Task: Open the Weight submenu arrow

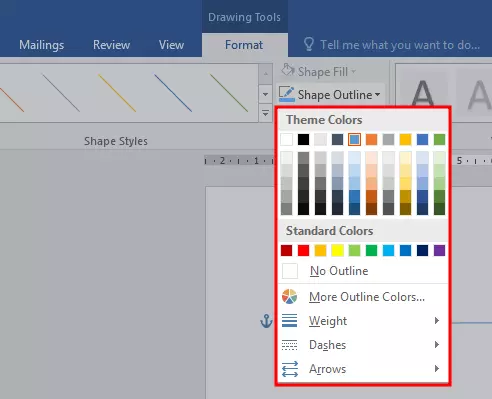Action: point(437,320)
